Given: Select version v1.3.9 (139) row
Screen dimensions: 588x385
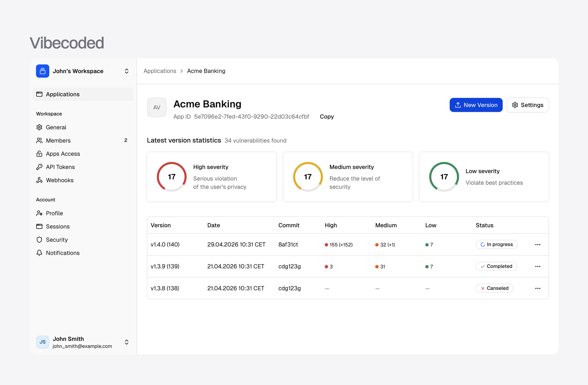Looking at the screenshot, I should coord(348,267).
